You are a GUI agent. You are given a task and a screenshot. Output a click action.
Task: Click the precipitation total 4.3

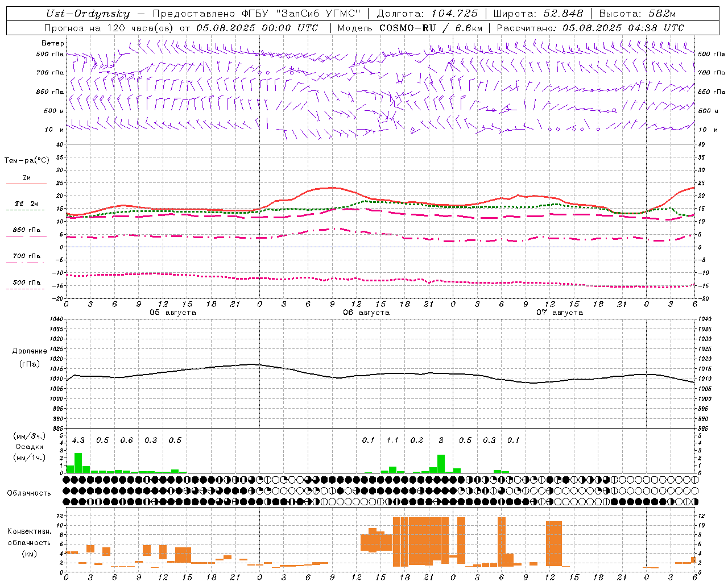click(x=78, y=440)
